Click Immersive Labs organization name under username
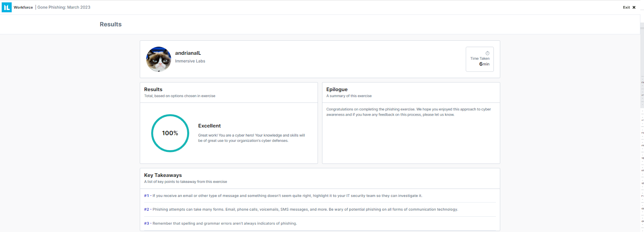This screenshot has width=644, height=232. (190, 61)
